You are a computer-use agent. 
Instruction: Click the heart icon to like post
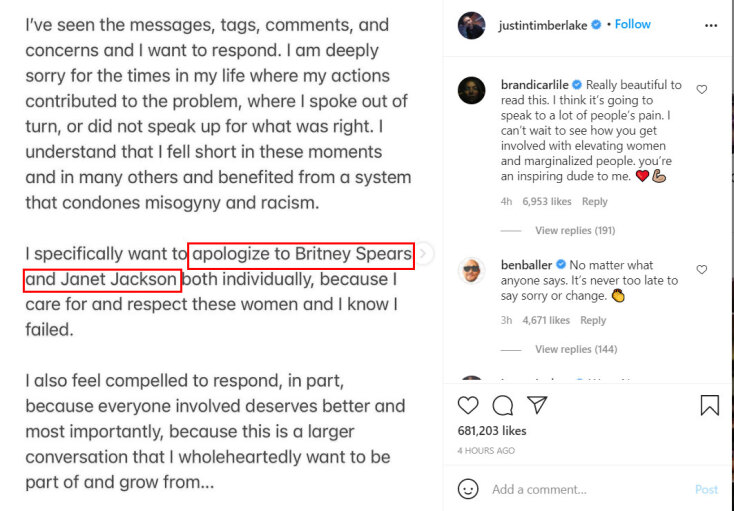pyautogui.click(x=468, y=405)
